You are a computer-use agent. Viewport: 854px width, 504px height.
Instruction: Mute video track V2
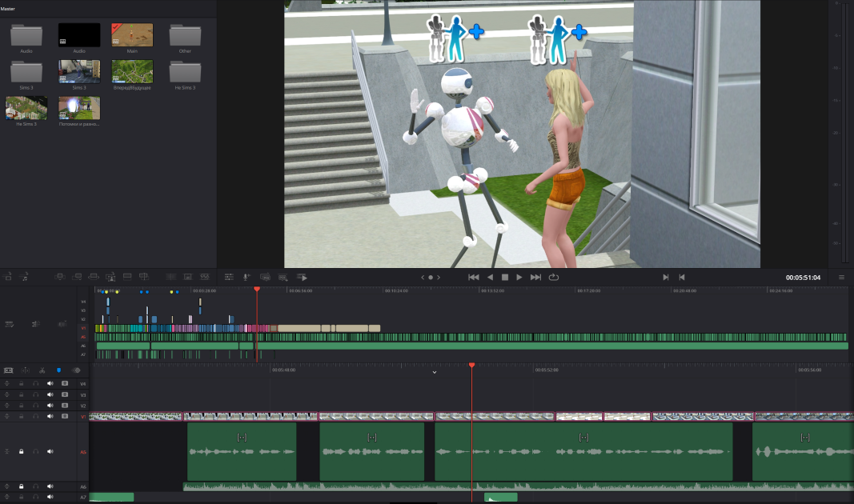50,406
